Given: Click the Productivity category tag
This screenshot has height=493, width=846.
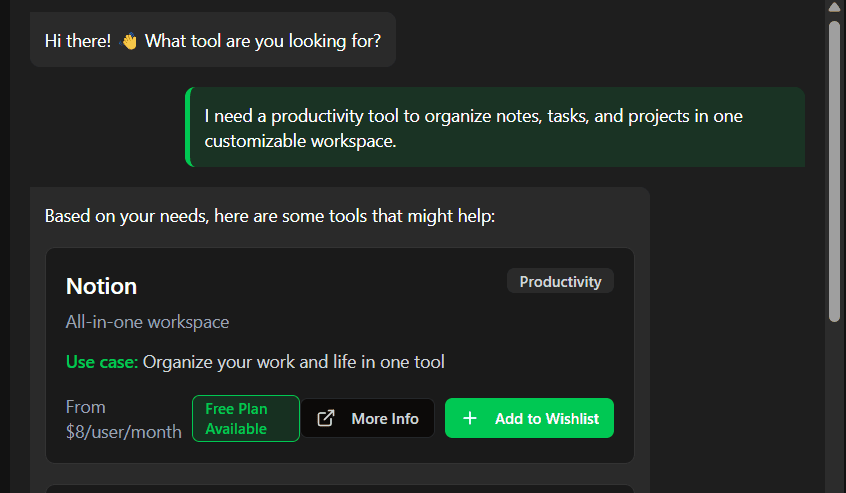Looking at the screenshot, I should (560, 281).
